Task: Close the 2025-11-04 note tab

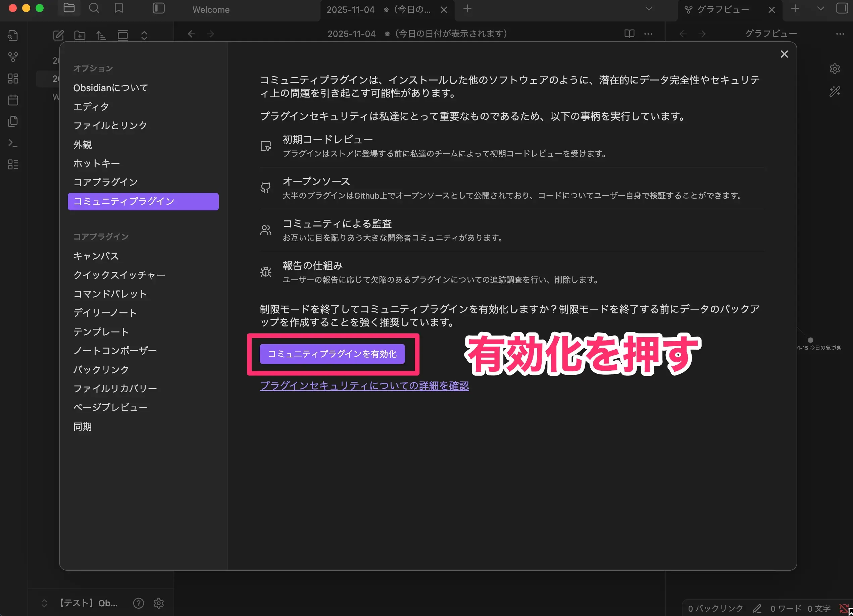Action: 444,10
